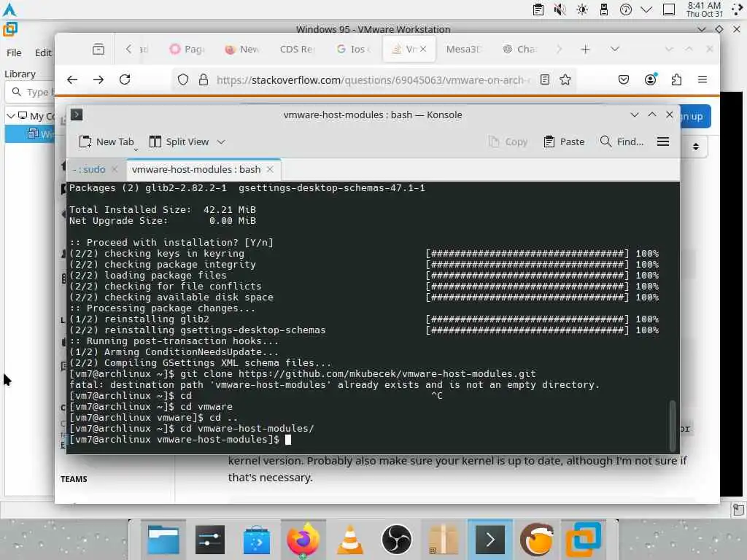Click the Konsole icon in the dock
The width and height of the screenshot is (747, 560).
tap(489, 540)
